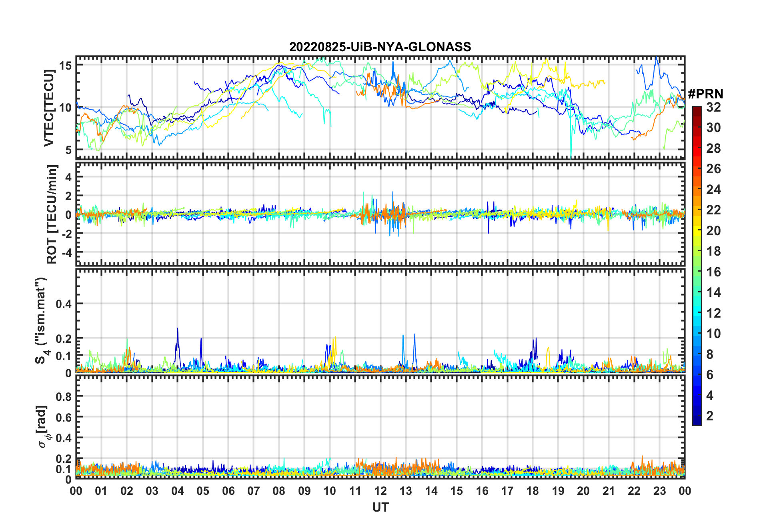Screen dimensions: 761x532
Task: Click UT axis hour label "18"
Action: coord(533,491)
